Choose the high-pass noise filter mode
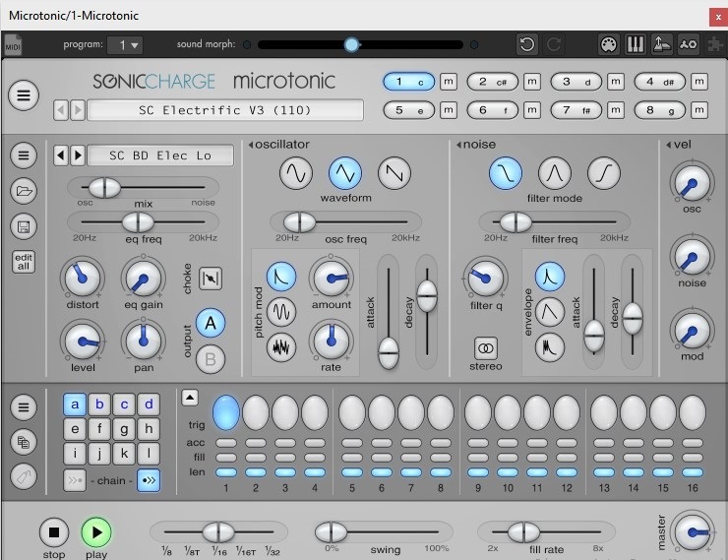Viewport: 728px width, 560px height. pos(604,174)
